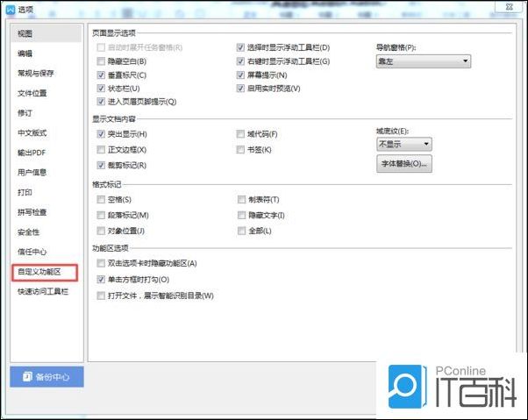This screenshot has width=528, height=420.
Task: Uncheck 屏幕提示(N)
Action: (240, 75)
